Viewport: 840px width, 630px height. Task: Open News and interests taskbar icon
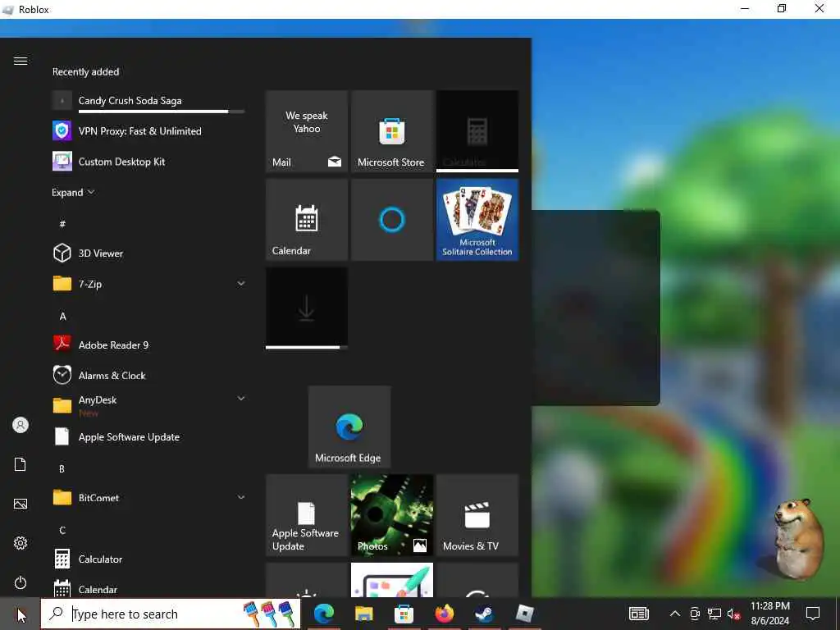pos(638,614)
